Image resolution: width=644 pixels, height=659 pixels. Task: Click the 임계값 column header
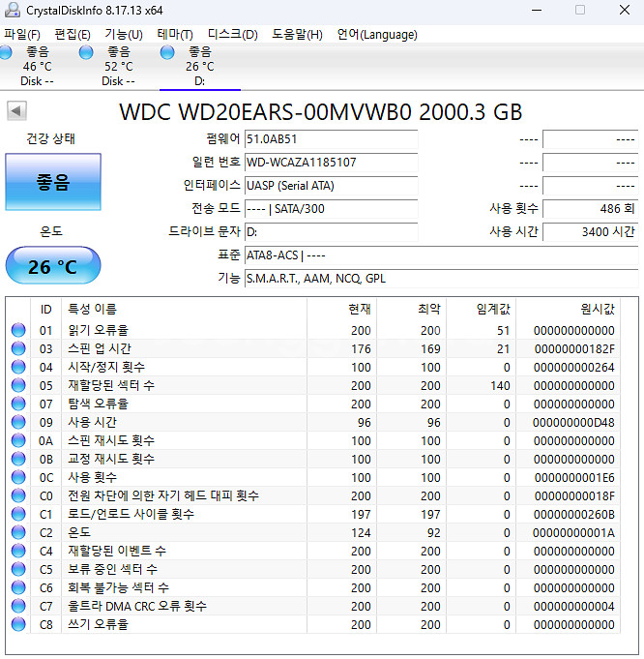(482, 310)
